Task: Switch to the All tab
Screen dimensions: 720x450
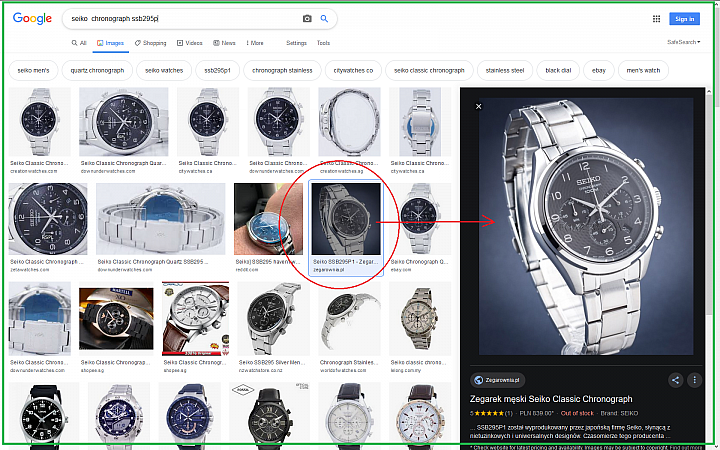Action: (79, 43)
